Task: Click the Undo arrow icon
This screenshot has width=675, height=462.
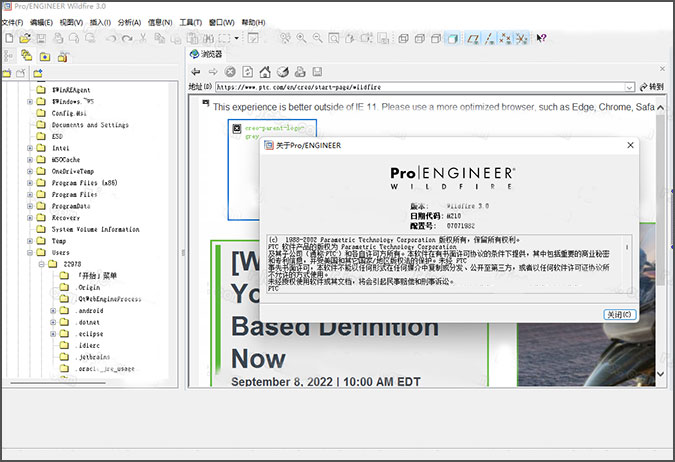Action: [x=111, y=38]
